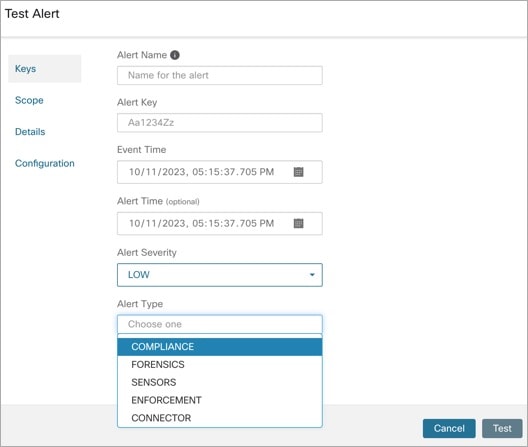Viewport: 528px width, 447px height.
Task: Select COMPLIANCE from the Alert Type list
Action: tap(220, 347)
